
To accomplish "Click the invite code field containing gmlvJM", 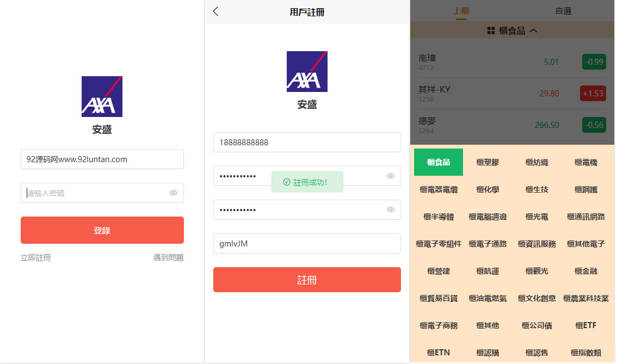I will pos(307,244).
